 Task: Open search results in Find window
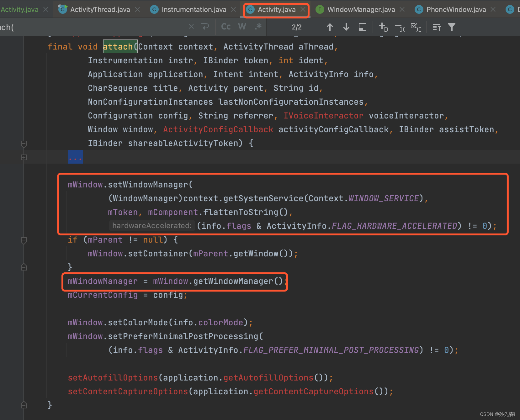(x=437, y=27)
